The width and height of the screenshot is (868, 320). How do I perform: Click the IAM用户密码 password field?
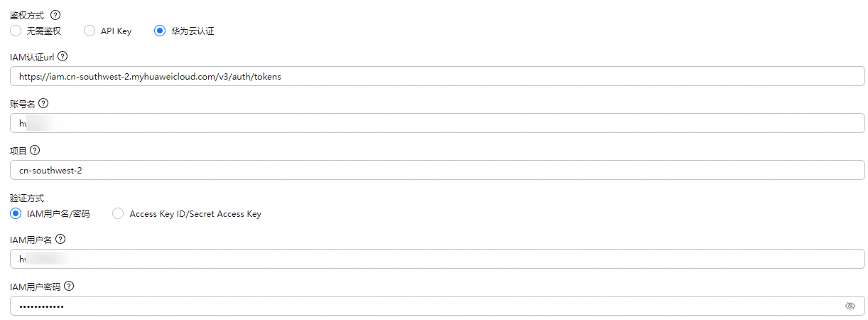pyautogui.click(x=438, y=306)
